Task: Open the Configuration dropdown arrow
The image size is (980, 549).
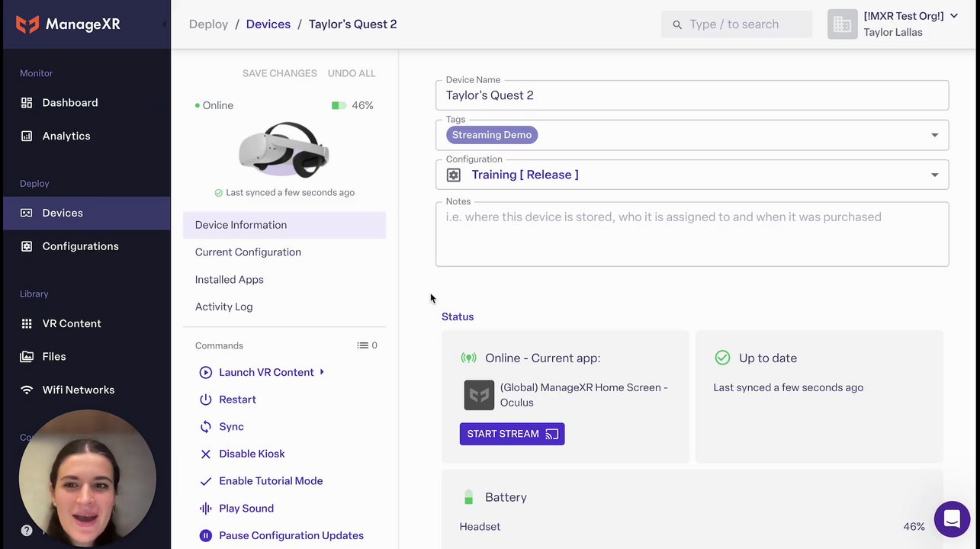Action: [x=934, y=175]
